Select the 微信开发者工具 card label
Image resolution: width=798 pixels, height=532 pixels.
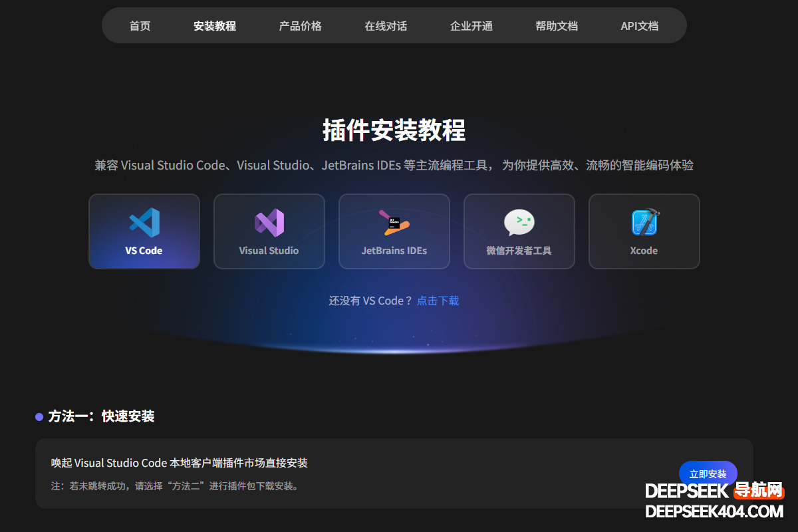(x=519, y=251)
